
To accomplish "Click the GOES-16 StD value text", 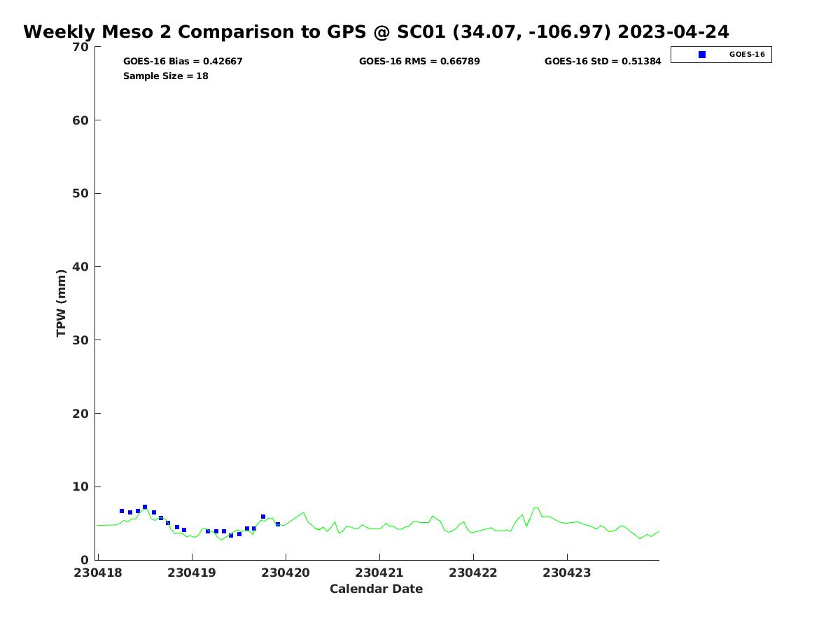I will point(603,62).
